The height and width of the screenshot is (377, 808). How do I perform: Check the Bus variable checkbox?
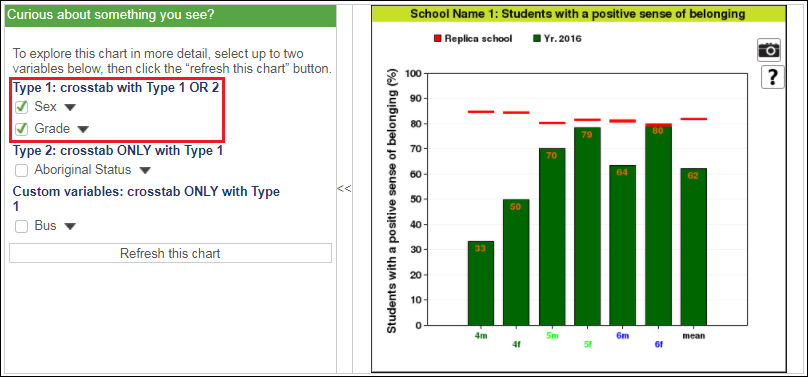point(21,226)
